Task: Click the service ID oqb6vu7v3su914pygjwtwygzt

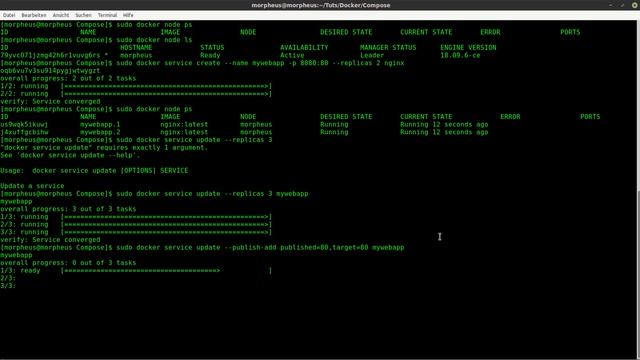Action: tap(50, 71)
